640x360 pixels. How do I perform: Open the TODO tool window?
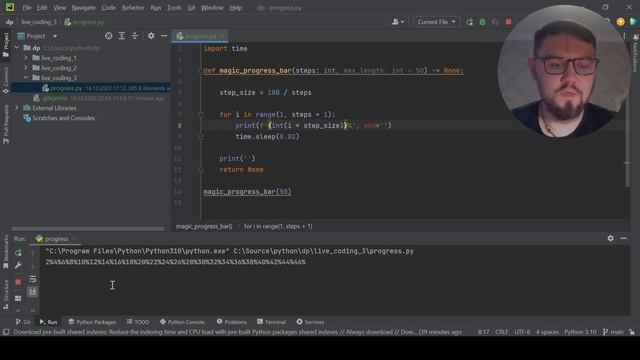click(138, 322)
